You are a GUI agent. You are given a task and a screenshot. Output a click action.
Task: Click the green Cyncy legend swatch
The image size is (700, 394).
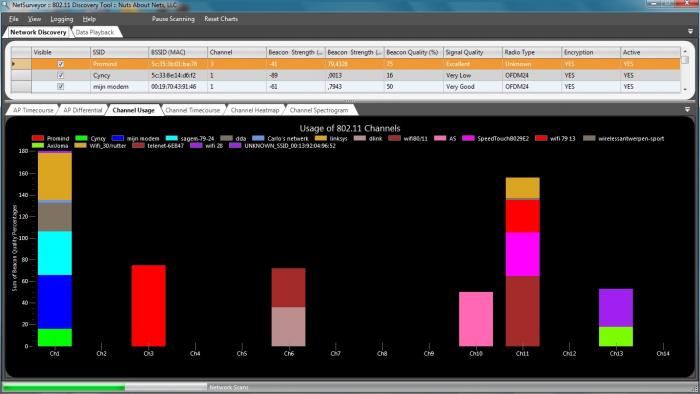pos(81,138)
